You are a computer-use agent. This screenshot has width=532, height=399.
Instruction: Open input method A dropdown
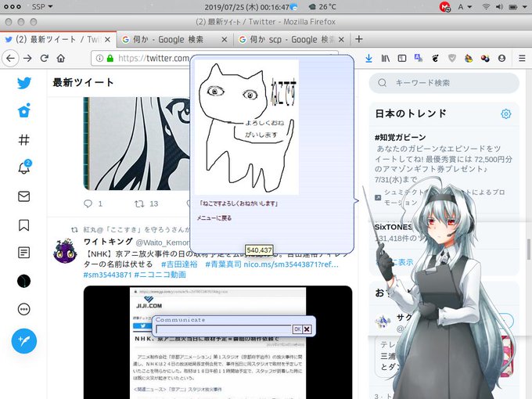point(465,7)
